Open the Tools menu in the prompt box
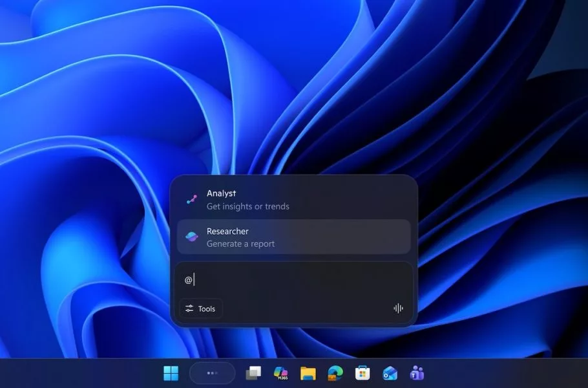The height and width of the screenshot is (388, 588). 201,309
